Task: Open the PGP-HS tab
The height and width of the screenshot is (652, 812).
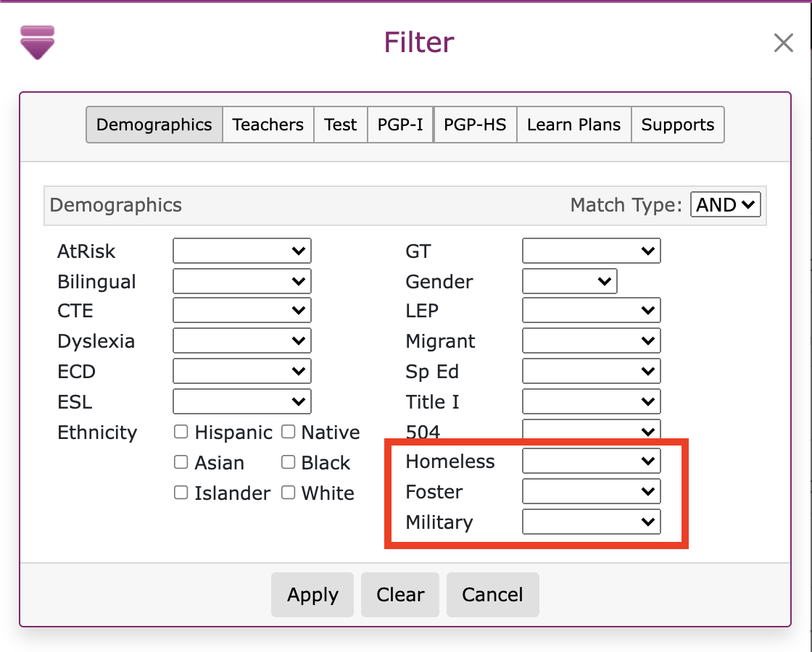Action: click(x=475, y=125)
